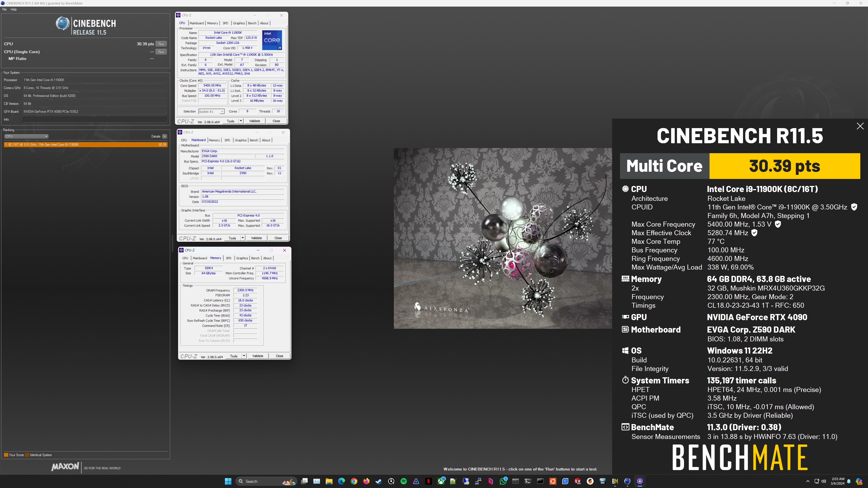Select ranking entry 8C/16T i9-11900K
Image resolution: width=868 pixels, height=488 pixels.
[86, 145]
